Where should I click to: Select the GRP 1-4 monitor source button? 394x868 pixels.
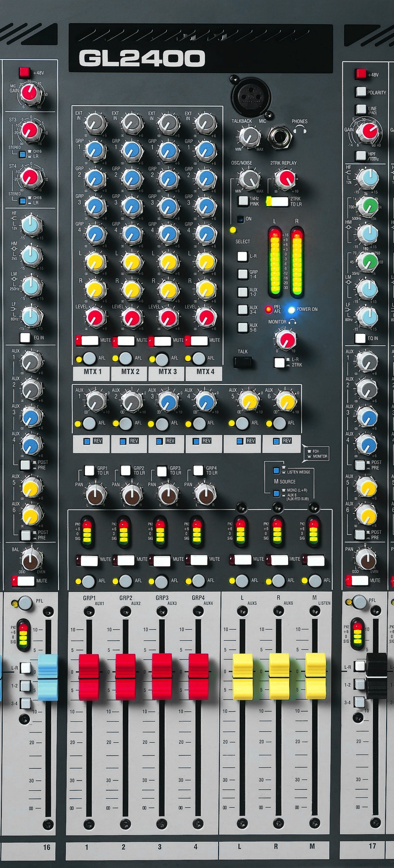coord(243,274)
